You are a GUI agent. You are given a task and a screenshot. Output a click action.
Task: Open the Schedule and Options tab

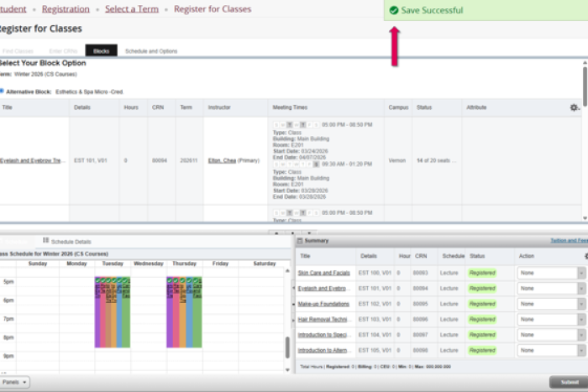click(x=151, y=51)
